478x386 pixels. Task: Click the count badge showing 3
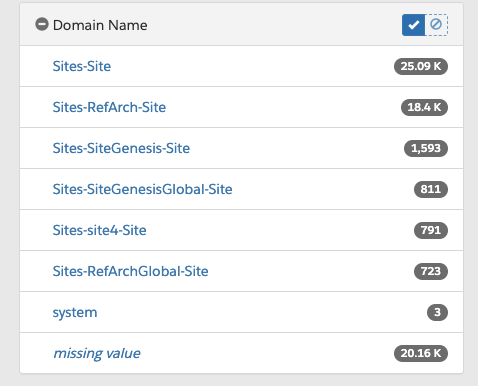pos(437,312)
